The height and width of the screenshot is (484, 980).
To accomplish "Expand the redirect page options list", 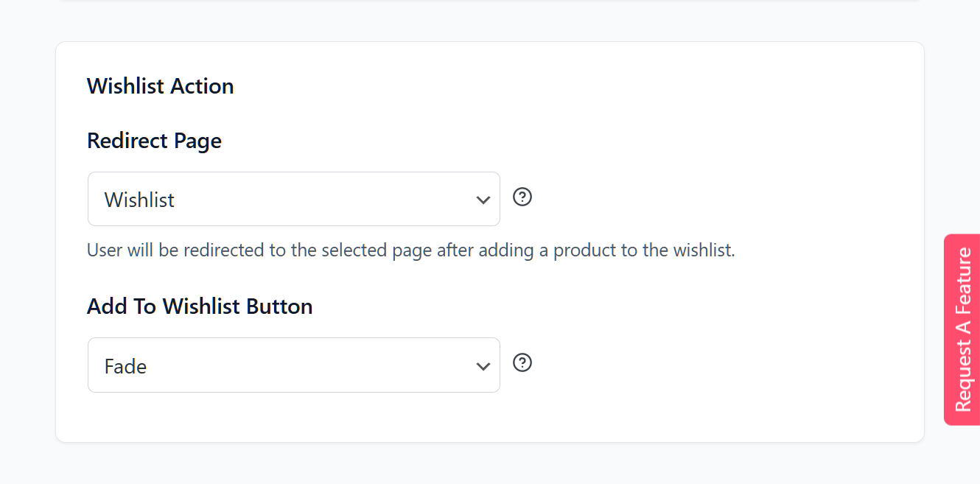I will (x=293, y=199).
